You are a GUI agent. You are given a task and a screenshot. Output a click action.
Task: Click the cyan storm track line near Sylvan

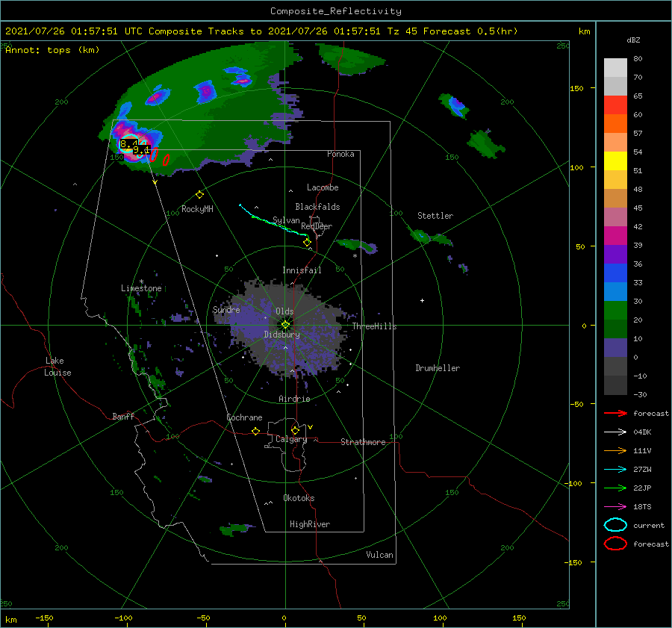click(x=273, y=222)
